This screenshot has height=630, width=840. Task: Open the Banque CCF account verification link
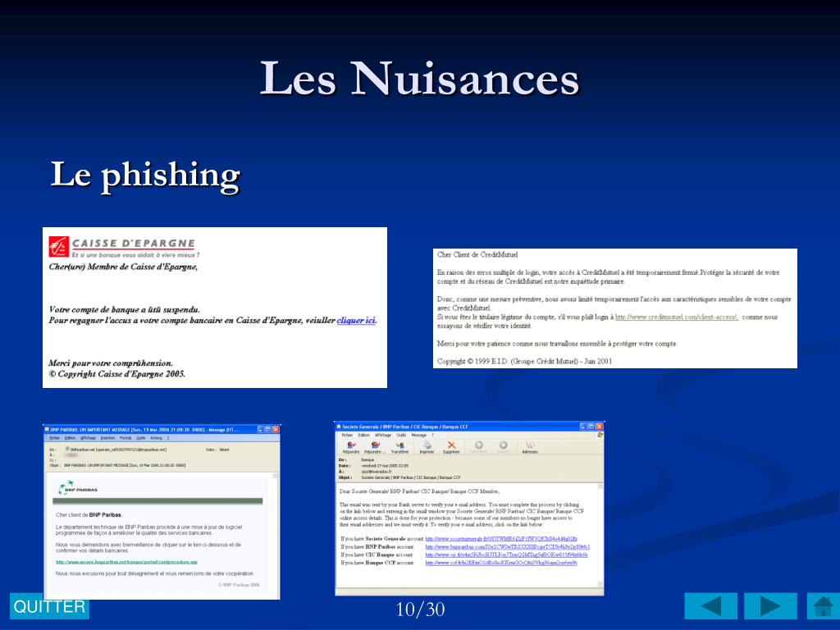click(501, 563)
